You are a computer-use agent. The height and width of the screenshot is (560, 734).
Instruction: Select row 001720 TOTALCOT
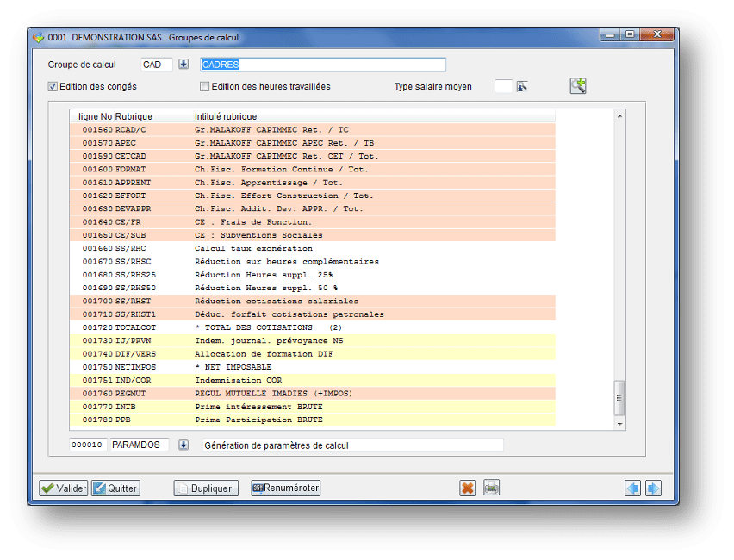tap(313, 327)
